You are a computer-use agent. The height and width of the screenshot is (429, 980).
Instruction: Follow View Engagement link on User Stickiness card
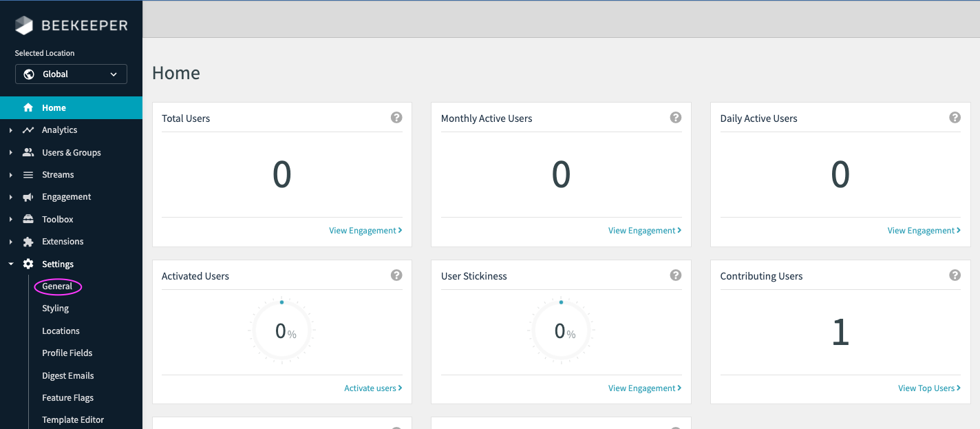point(645,388)
